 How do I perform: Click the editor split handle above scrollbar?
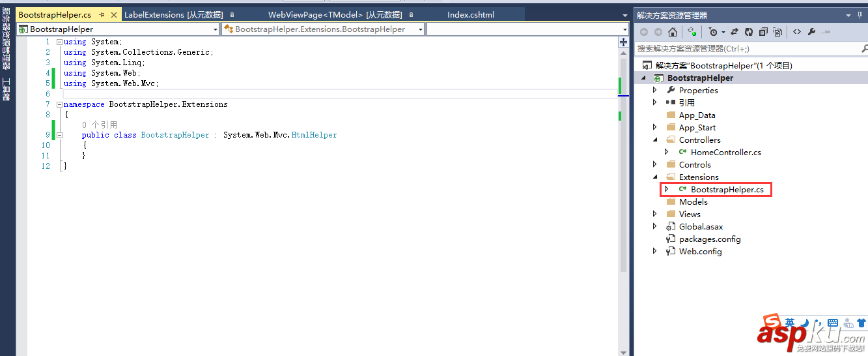click(623, 42)
